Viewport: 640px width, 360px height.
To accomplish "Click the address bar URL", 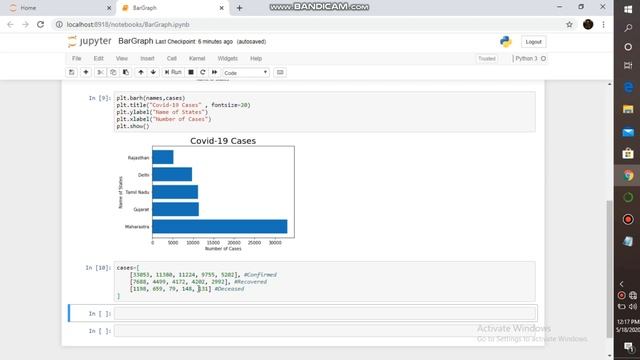I will click(128, 24).
